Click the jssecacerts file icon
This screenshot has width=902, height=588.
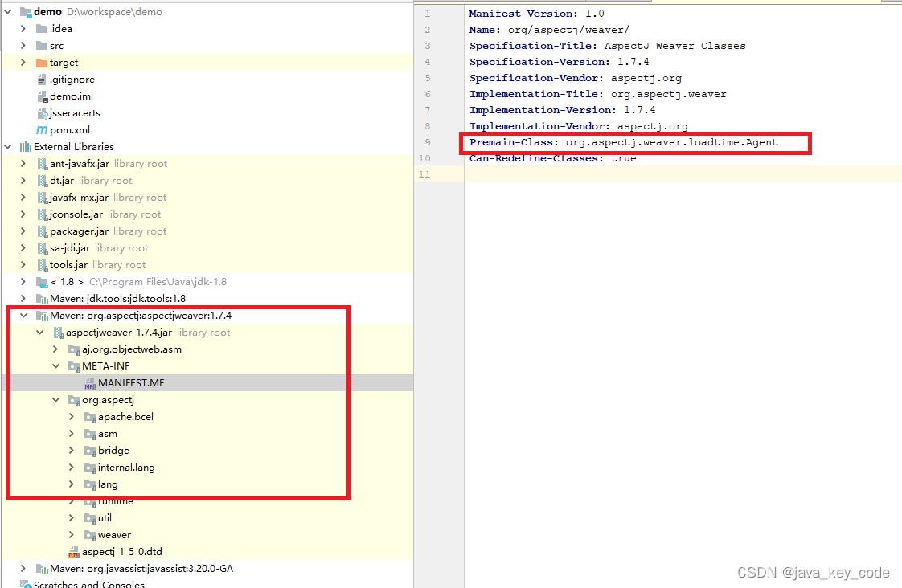pyautogui.click(x=42, y=112)
